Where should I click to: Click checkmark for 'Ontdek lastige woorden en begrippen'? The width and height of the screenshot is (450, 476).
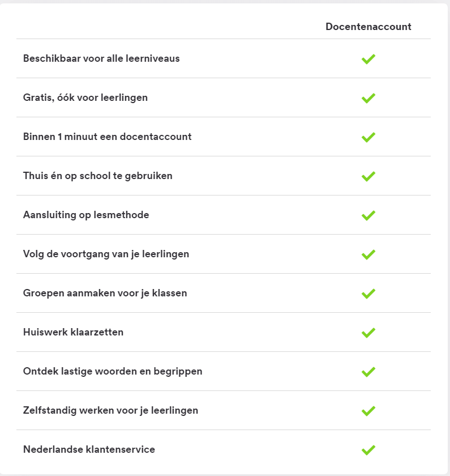(368, 372)
